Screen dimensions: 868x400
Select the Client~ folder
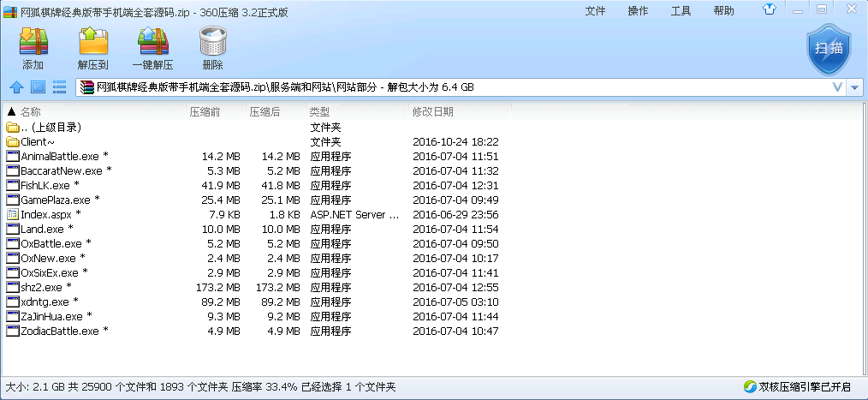pyautogui.click(x=38, y=141)
